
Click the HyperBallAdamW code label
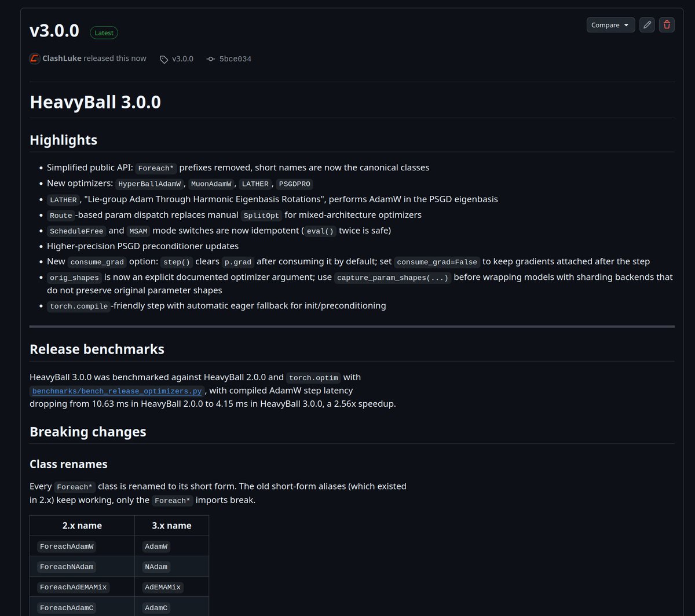tap(149, 184)
